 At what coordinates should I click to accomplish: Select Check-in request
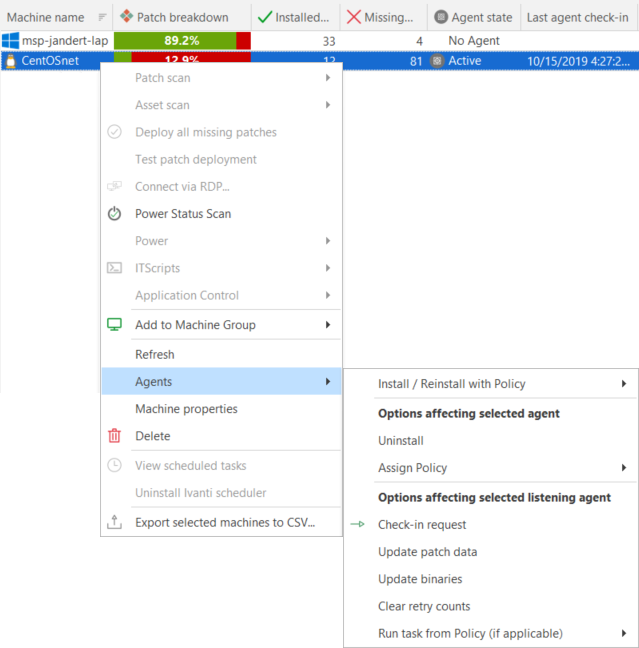491,524
